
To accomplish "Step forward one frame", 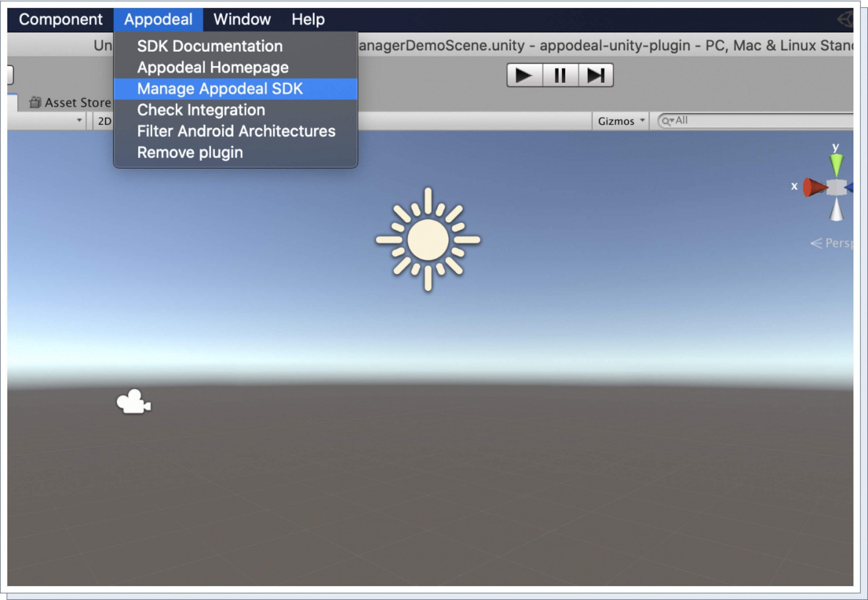I will coord(596,75).
